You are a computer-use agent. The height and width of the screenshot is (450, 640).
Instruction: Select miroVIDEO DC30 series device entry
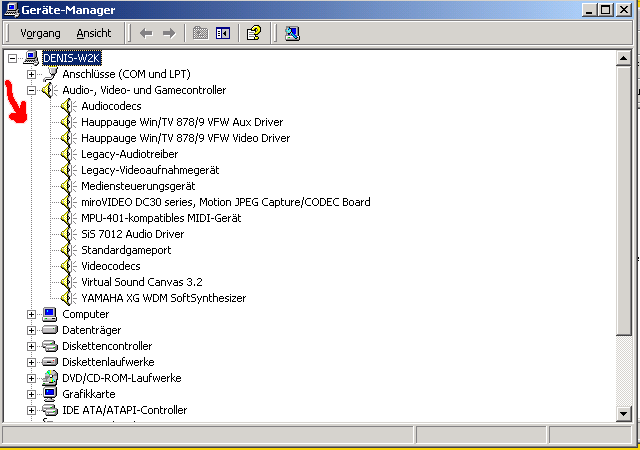pos(225,202)
